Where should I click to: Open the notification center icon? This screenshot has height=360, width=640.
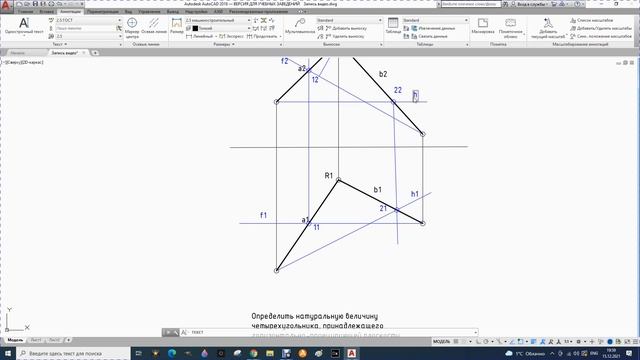(x=629, y=353)
